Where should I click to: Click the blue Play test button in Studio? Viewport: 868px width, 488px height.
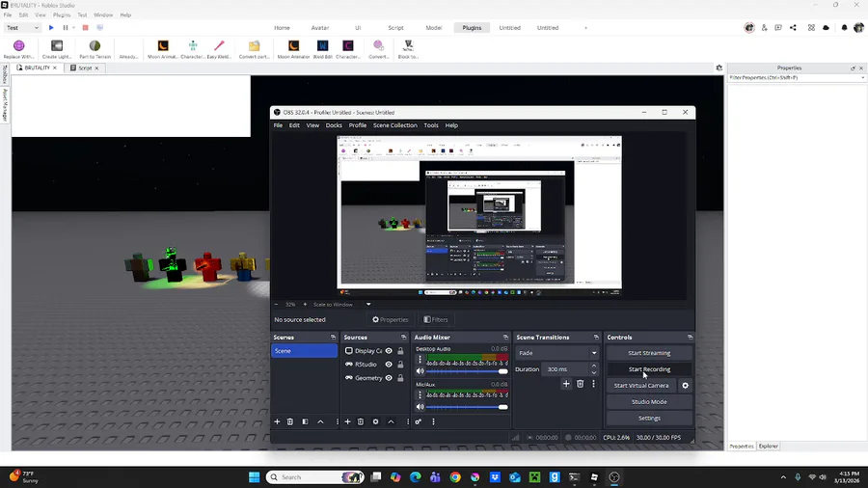click(51, 28)
